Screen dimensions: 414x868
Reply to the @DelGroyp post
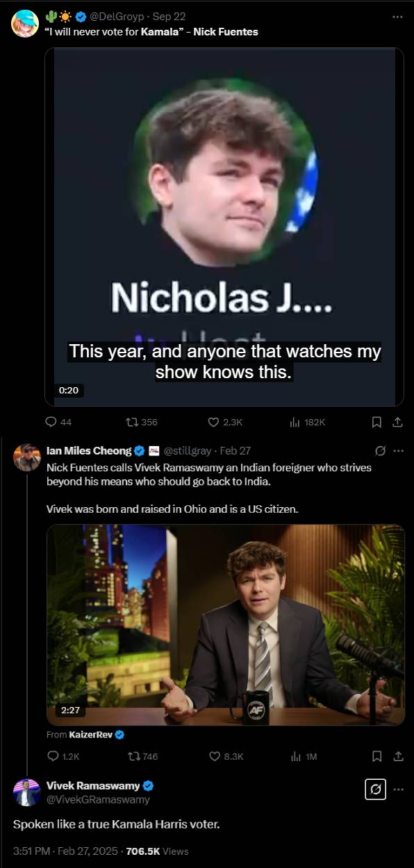[x=58, y=422]
